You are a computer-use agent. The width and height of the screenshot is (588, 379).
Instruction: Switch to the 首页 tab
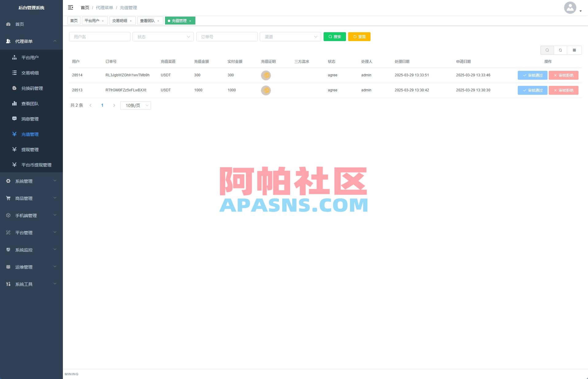tap(74, 21)
